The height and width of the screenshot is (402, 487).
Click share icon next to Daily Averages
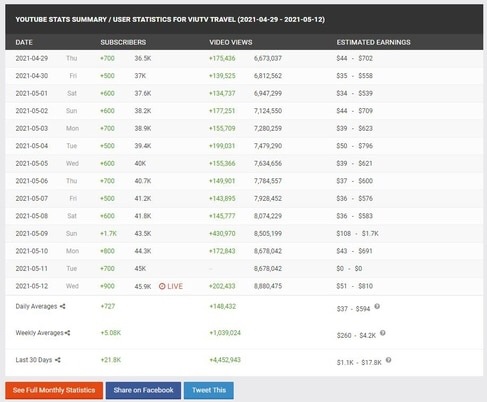coord(62,306)
